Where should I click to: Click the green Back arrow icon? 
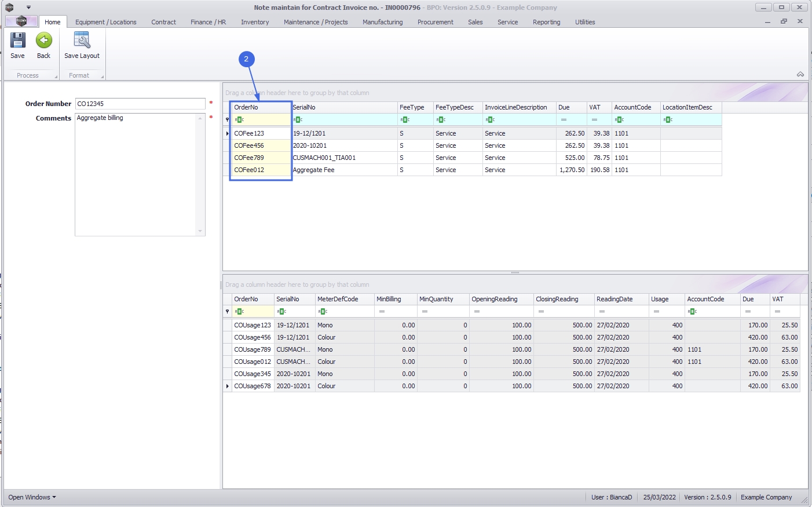pyautogui.click(x=44, y=41)
